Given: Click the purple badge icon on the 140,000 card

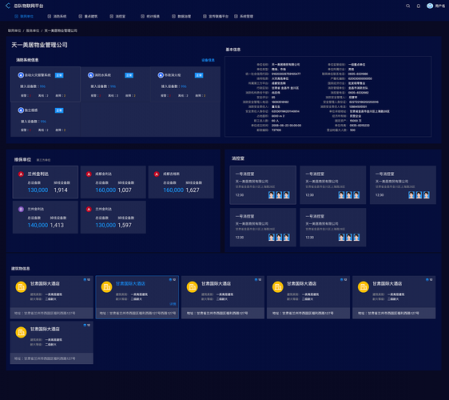Looking at the screenshot, I should [x=21, y=209].
